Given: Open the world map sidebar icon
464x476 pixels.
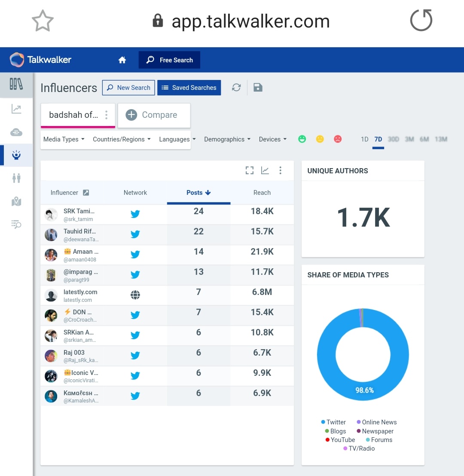Looking at the screenshot, I should pyautogui.click(x=16, y=201).
